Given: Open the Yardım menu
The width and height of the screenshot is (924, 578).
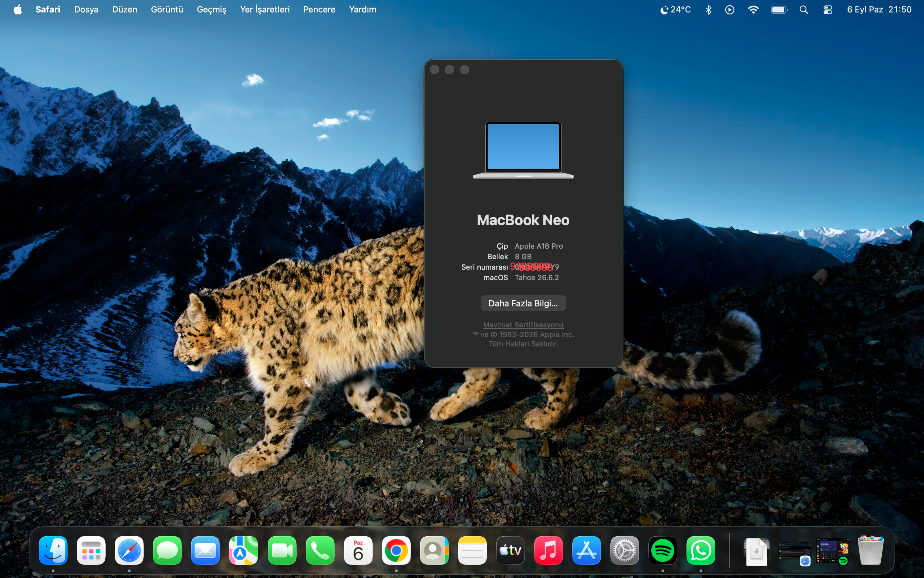Looking at the screenshot, I should point(362,9).
